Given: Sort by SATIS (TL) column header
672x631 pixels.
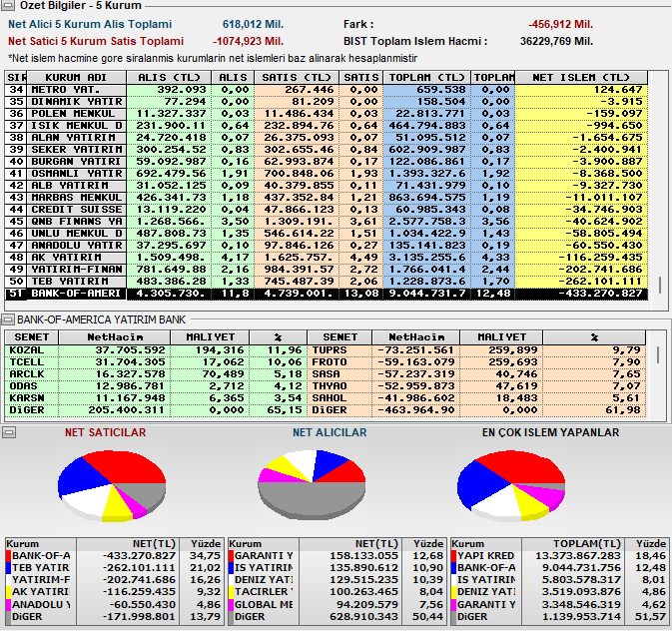Looking at the screenshot, I should click(x=297, y=78).
